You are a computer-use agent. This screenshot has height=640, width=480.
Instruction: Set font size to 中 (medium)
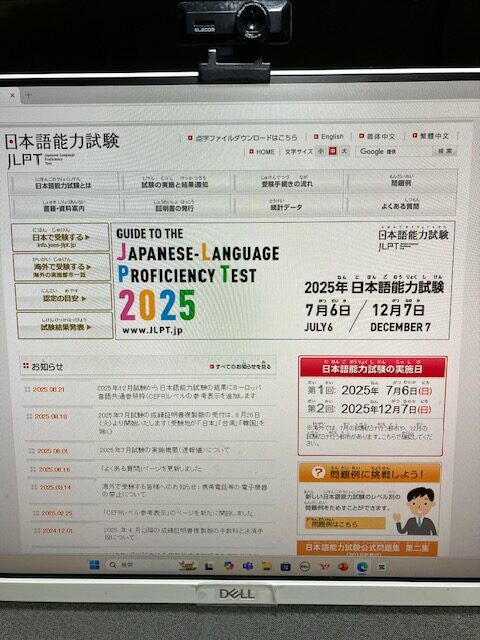pyautogui.click(x=333, y=151)
